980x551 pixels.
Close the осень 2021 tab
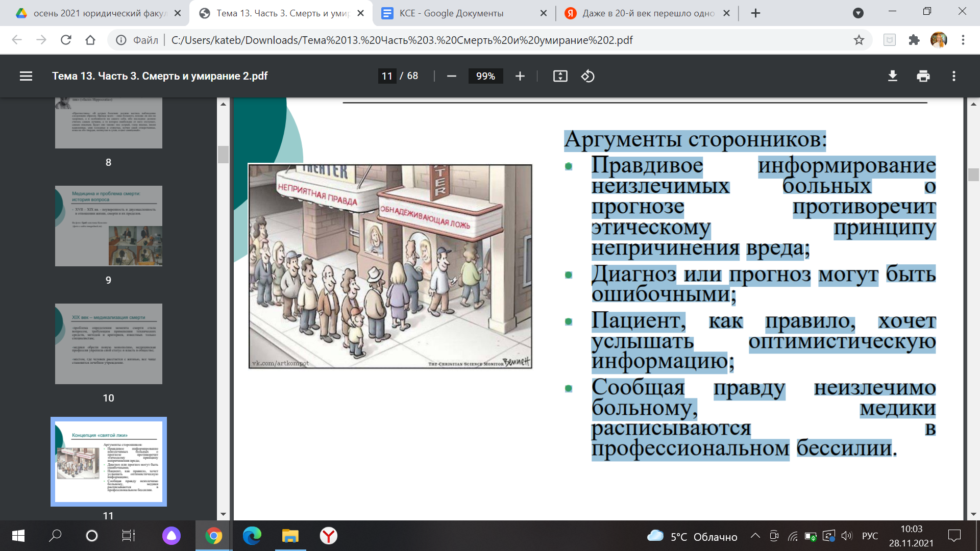click(178, 13)
